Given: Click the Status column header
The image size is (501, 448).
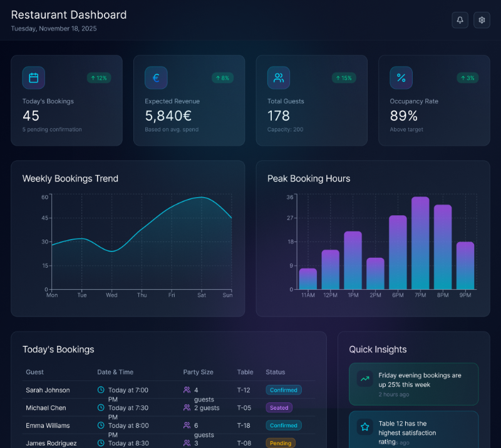Looking at the screenshot, I should tap(276, 372).
